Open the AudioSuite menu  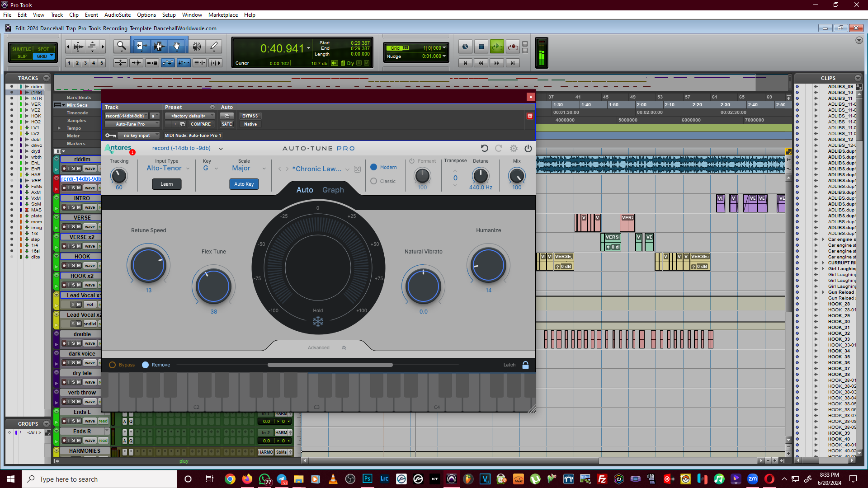117,14
